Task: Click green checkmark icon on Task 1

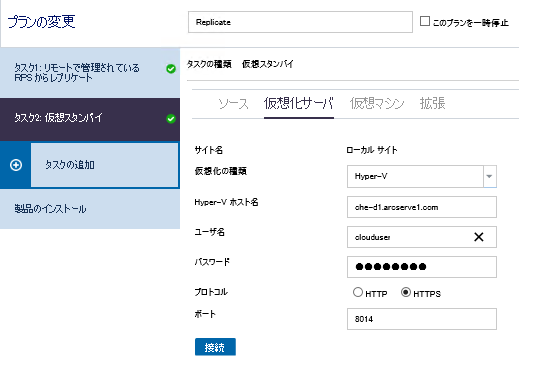Action: [x=171, y=69]
